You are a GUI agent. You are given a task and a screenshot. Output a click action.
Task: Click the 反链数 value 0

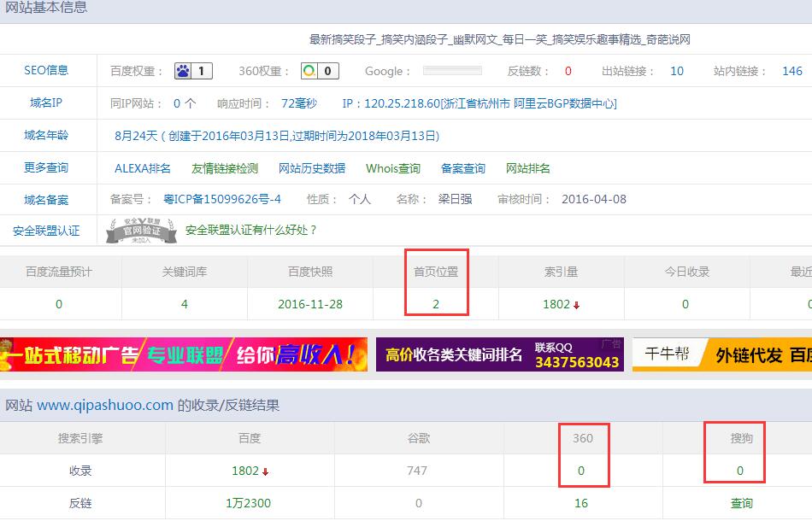568,72
